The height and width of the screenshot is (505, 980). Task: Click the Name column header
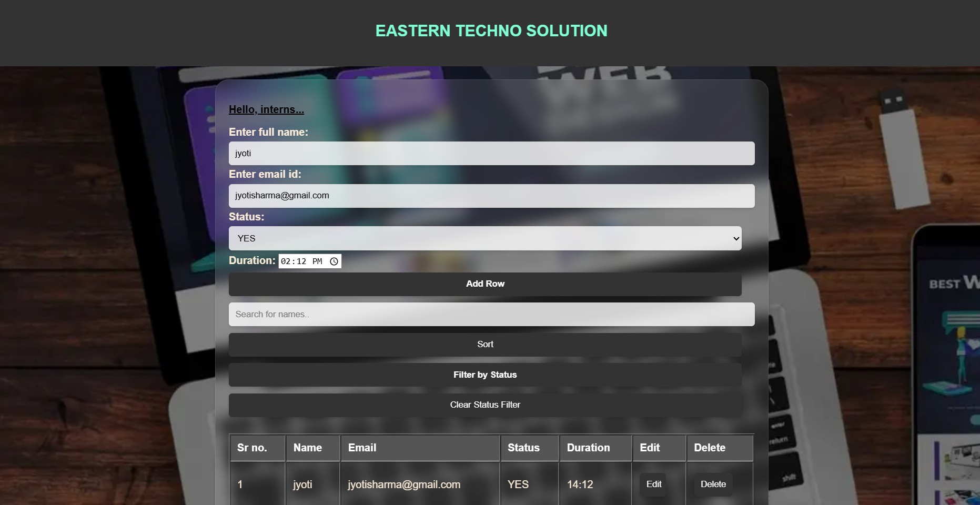pyautogui.click(x=307, y=448)
